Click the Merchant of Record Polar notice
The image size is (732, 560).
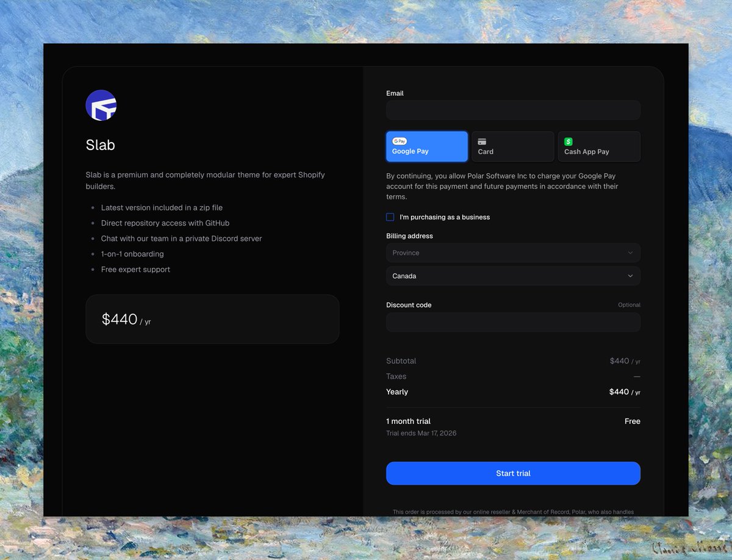pos(513,512)
